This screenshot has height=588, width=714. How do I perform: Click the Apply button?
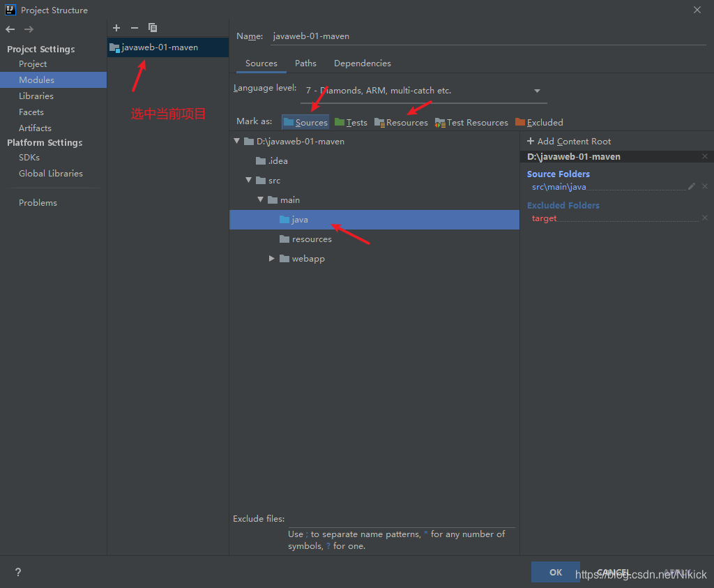(677, 572)
